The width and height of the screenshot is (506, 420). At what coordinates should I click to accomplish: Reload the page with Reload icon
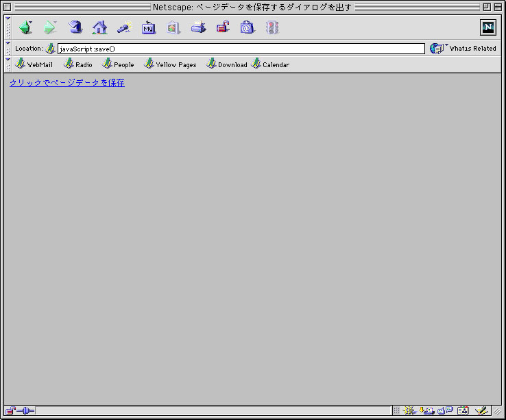75,27
